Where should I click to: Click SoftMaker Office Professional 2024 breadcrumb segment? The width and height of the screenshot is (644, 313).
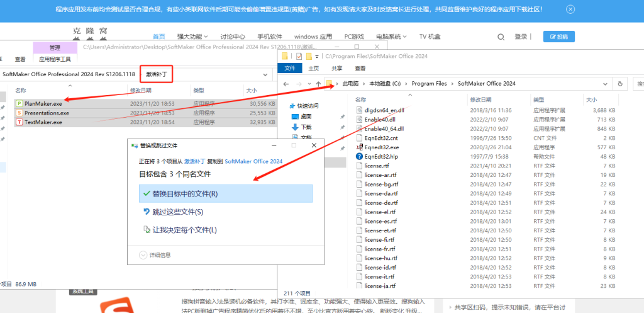coord(69,74)
